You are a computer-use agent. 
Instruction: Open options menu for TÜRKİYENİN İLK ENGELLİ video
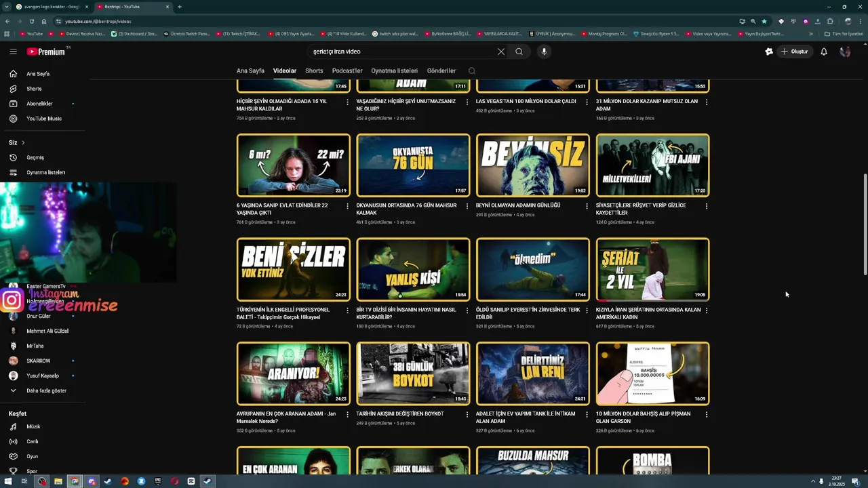[347, 310]
